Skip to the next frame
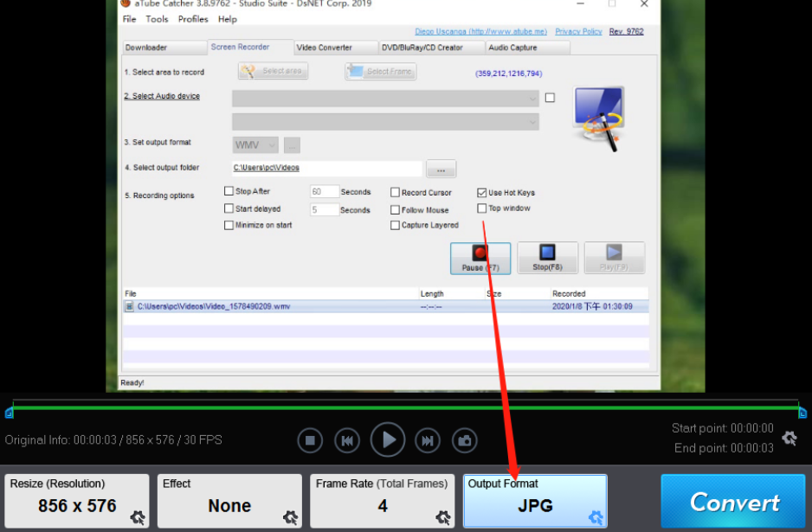The image size is (812, 532). tap(428, 440)
